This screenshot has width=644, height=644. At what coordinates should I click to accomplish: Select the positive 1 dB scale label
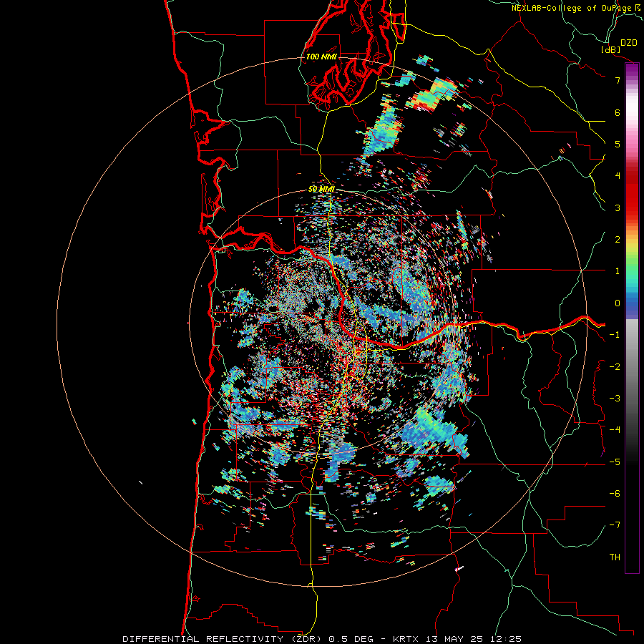(618, 271)
